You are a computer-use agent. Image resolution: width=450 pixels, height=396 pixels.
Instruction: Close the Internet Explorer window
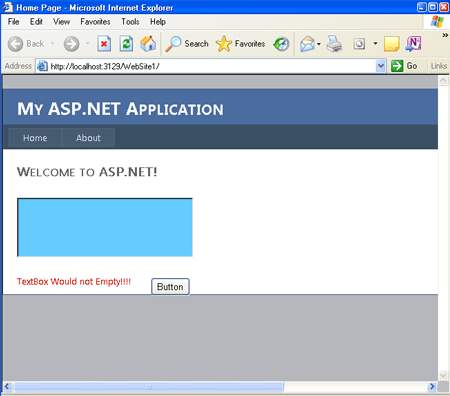point(444,7)
